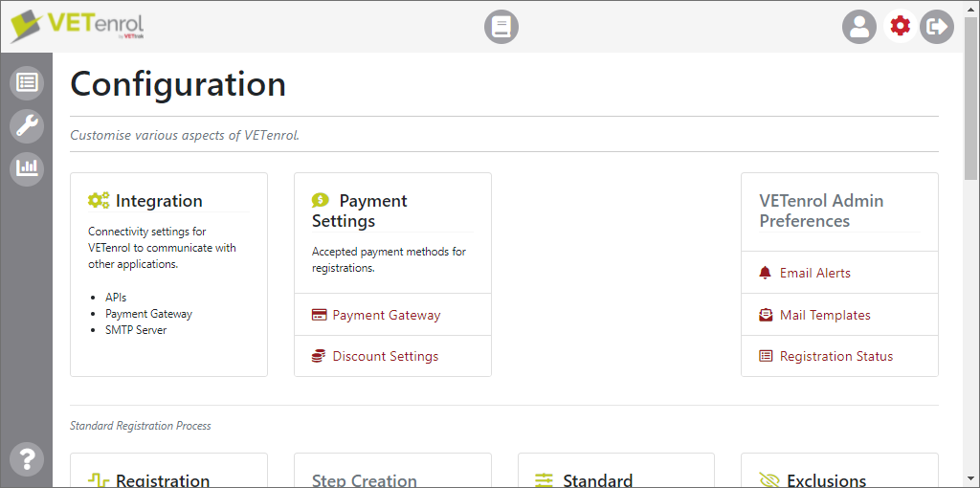This screenshot has height=488, width=980.
Task: Open the documentation book icon
Action: [x=501, y=27]
